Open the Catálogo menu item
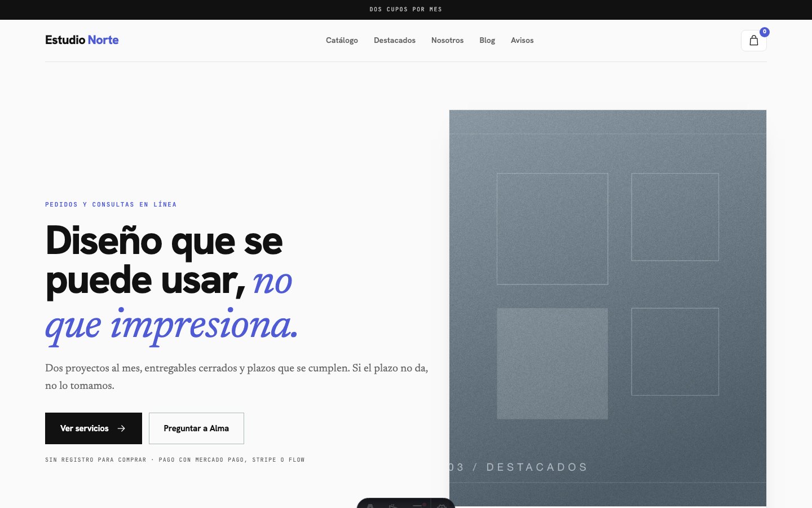 342,40
